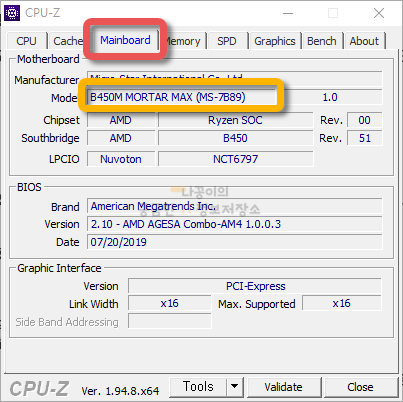Viewport: 403px width, 402px height.
Task: Show the About tab
Action: pyautogui.click(x=364, y=41)
